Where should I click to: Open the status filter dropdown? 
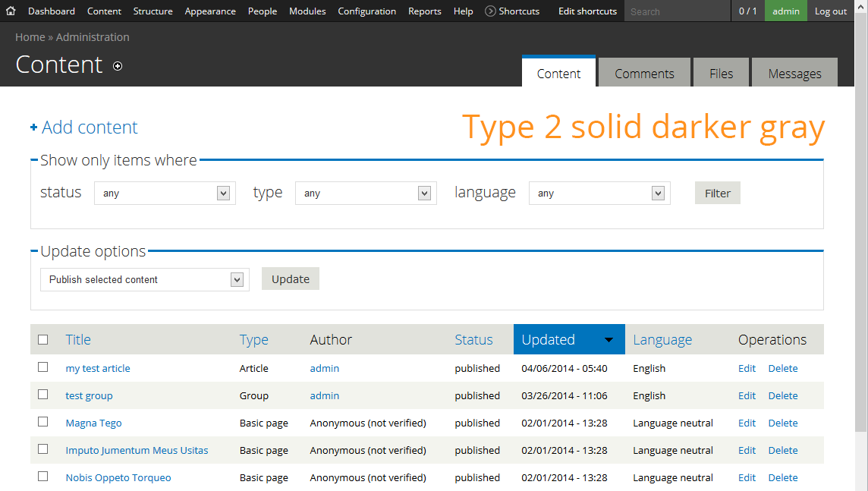pyautogui.click(x=165, y=194)
